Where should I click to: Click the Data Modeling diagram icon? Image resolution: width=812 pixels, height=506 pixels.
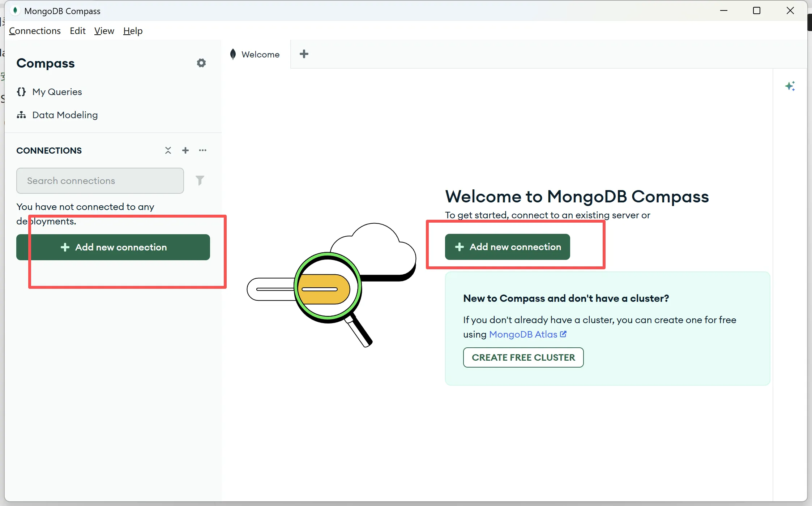(x=21, y=115)
